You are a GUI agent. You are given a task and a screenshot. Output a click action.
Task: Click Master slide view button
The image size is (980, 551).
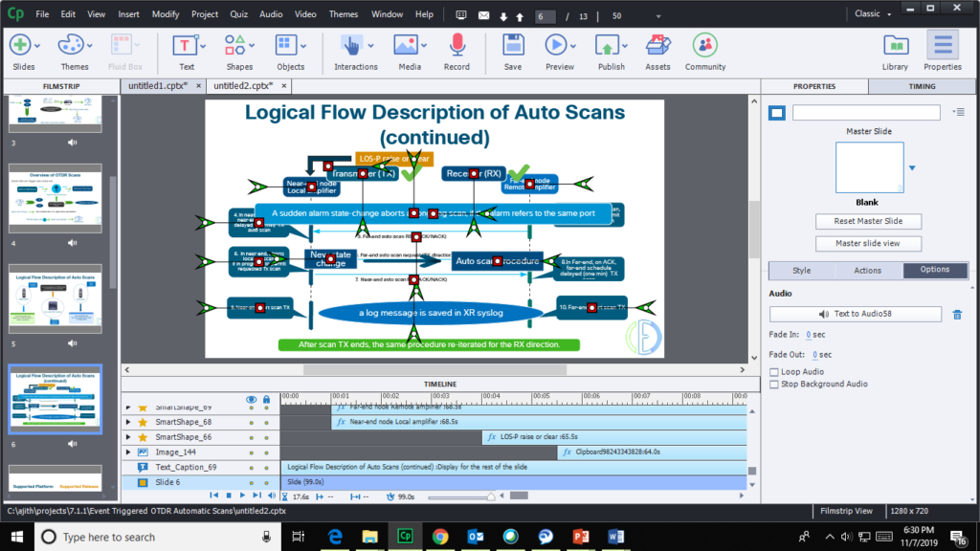868,244
